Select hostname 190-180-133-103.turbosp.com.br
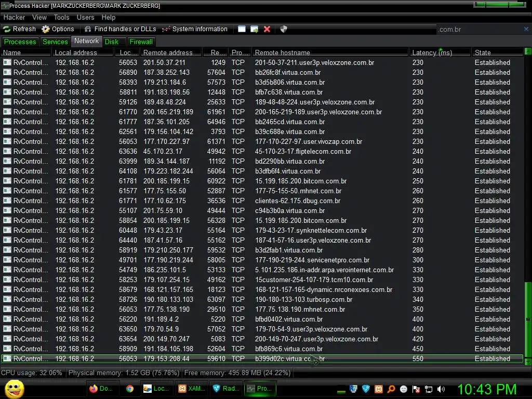Screen dimensions: 532x399 303,300
